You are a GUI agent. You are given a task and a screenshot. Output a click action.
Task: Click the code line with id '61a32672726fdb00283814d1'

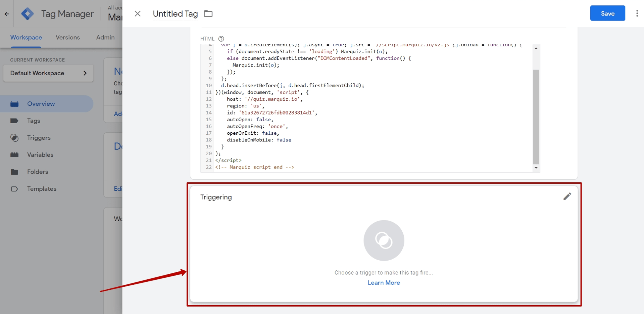point(272,113)
